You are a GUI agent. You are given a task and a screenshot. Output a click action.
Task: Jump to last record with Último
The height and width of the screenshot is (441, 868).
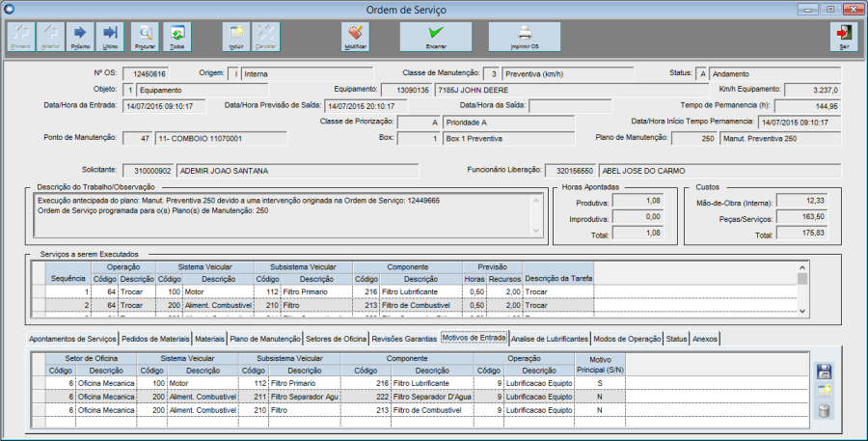tap(110, 37)
